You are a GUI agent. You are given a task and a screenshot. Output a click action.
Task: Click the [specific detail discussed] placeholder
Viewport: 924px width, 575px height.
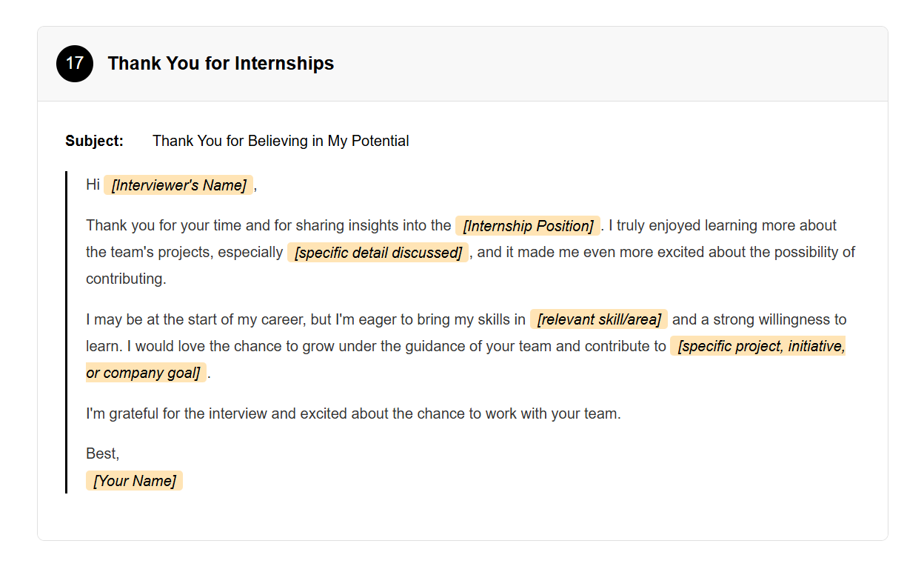378,253
